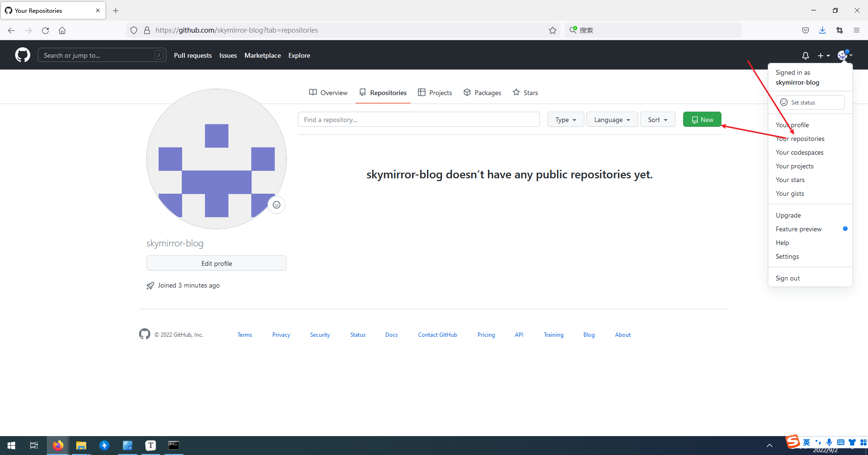Click the browser back arrow

pyautogui.click(x=11, y=30)
